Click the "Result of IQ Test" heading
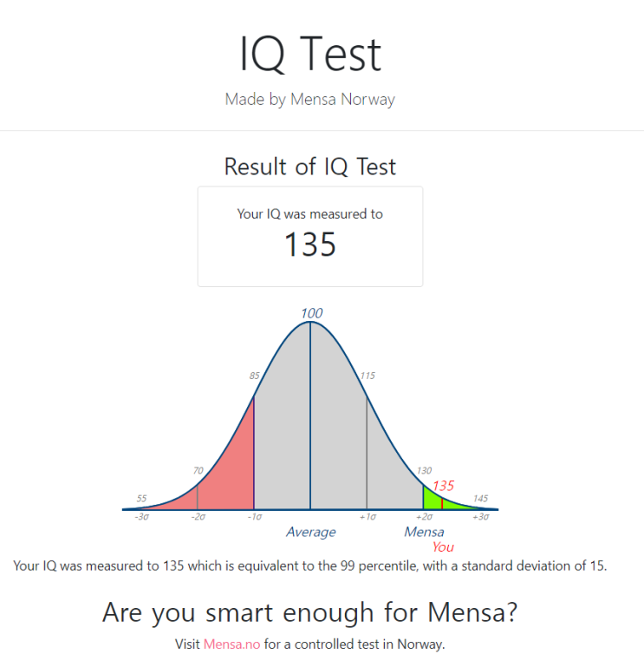 pyautogui.click(x=309, y=166)
